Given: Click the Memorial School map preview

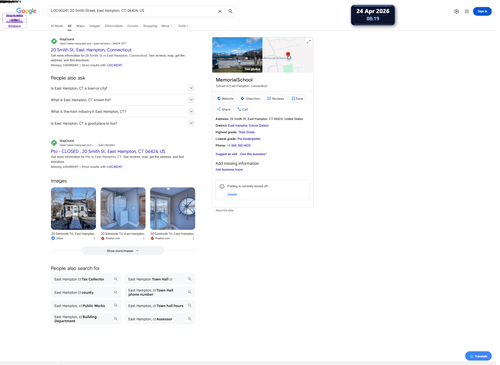Looking at the screenshot, I should (289, 55).
